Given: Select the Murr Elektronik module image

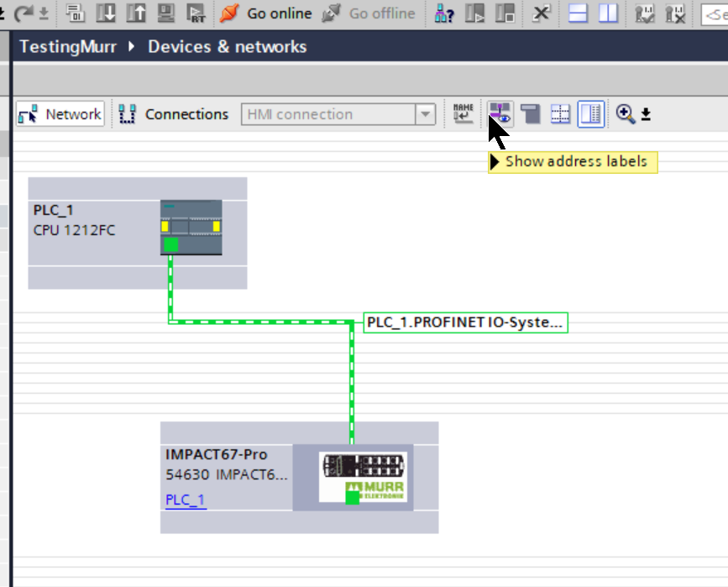Looking at the screenshot, I should tap(363, 477).
